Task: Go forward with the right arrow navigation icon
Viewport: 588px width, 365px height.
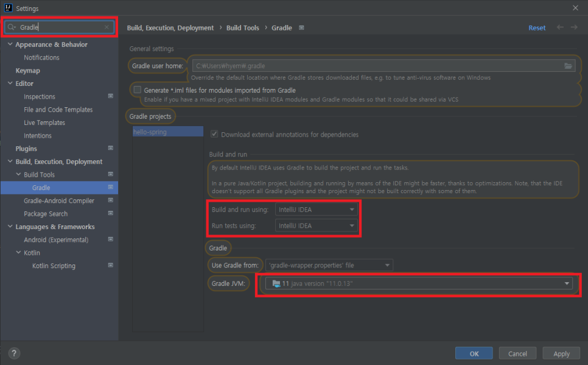Action: pos(574,27)
